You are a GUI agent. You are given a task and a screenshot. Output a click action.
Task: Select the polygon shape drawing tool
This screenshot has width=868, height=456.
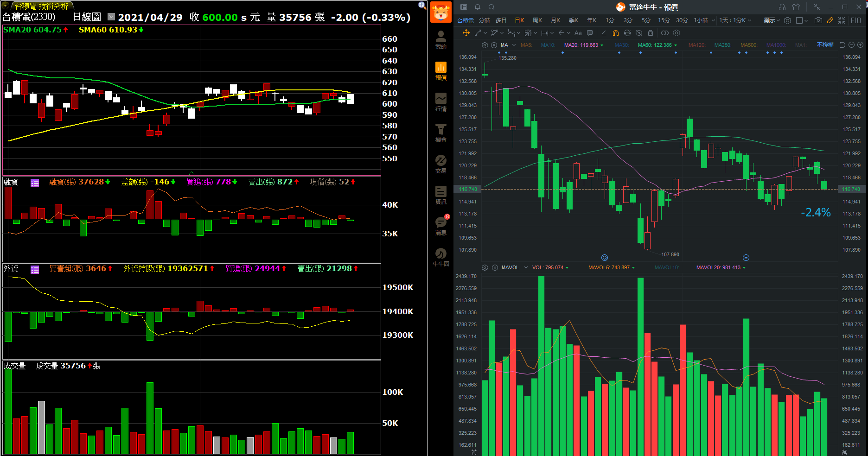[x=494, y=33]
